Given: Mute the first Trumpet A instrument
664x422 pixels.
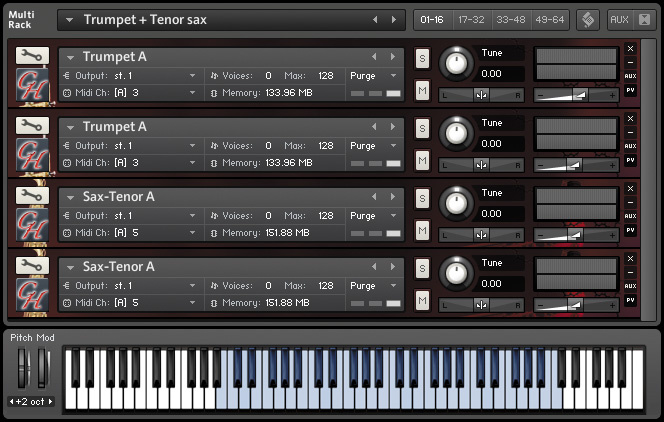Looking at the screenshot, I should (422, 90).
